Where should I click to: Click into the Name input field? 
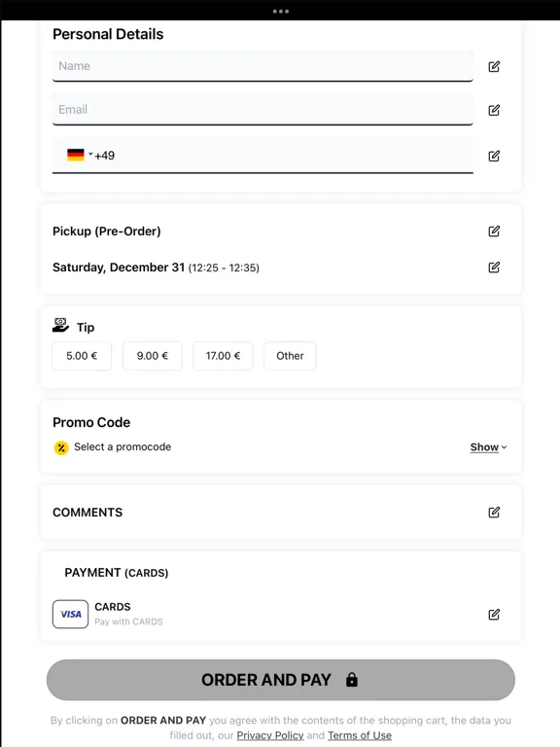point(262,66)
